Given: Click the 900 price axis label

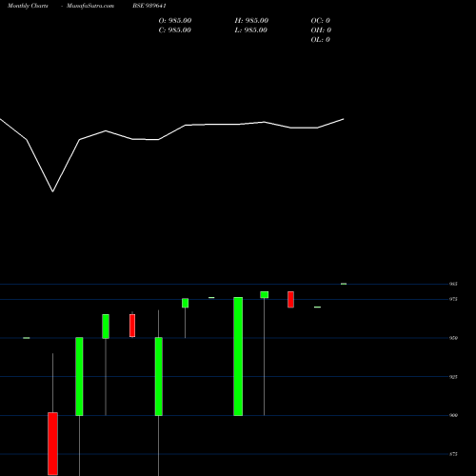Looking at the screenshot, I should click(453, 415).
